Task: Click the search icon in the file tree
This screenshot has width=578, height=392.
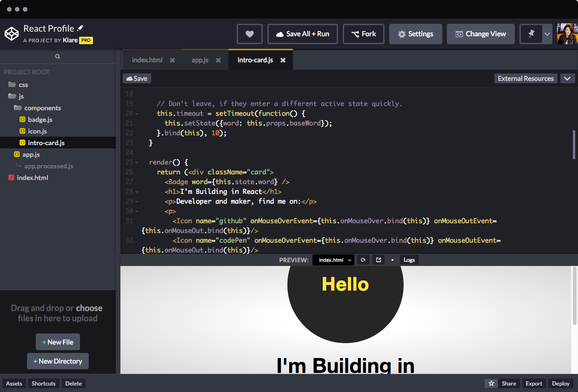Action: coord(57,56)
